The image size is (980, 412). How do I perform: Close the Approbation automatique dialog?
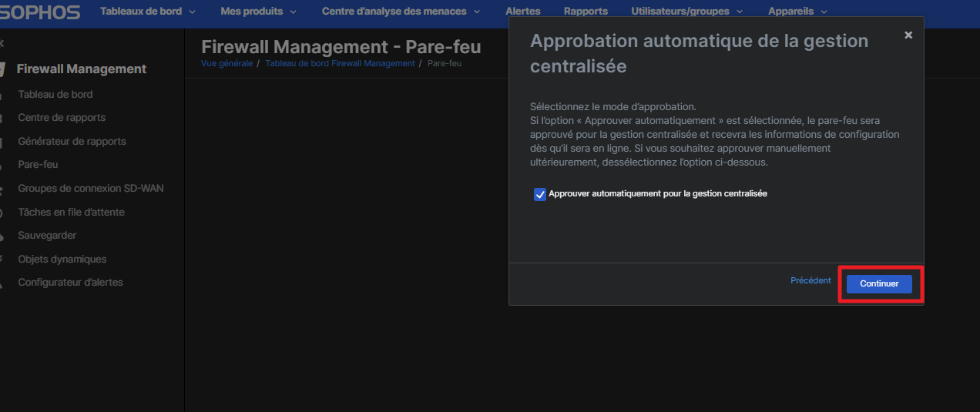tap(908, 35)
